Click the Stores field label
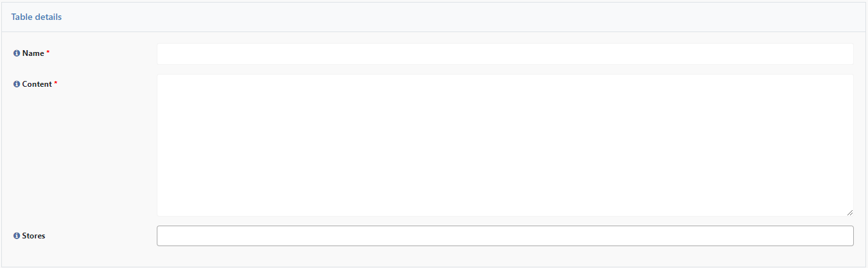Screen dimensions: 868x268 pyautogui.click(x=33, y=236)
